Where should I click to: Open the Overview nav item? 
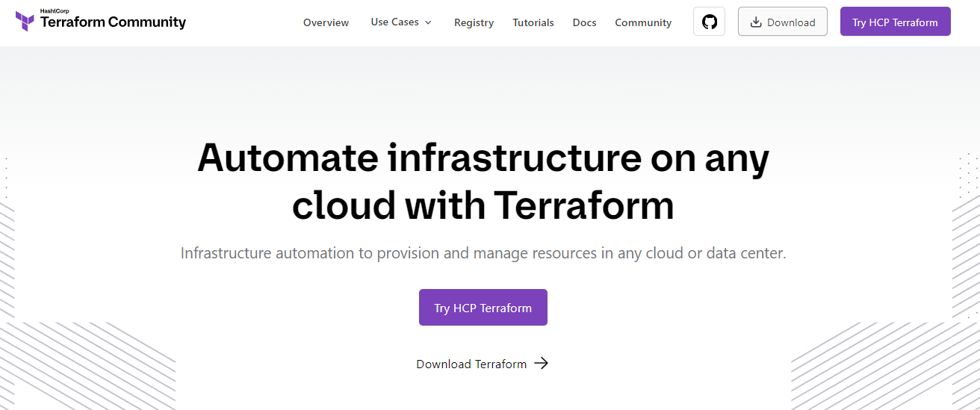coord(326,22)
